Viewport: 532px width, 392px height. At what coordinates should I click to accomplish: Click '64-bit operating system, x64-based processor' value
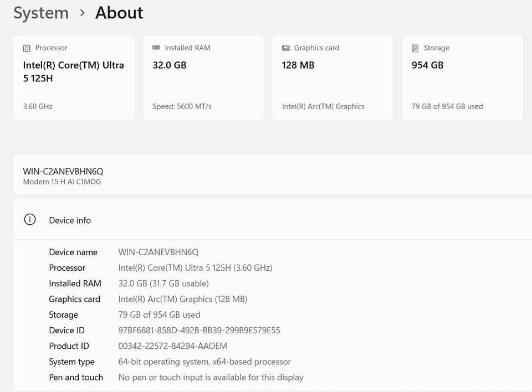[204, 362]
